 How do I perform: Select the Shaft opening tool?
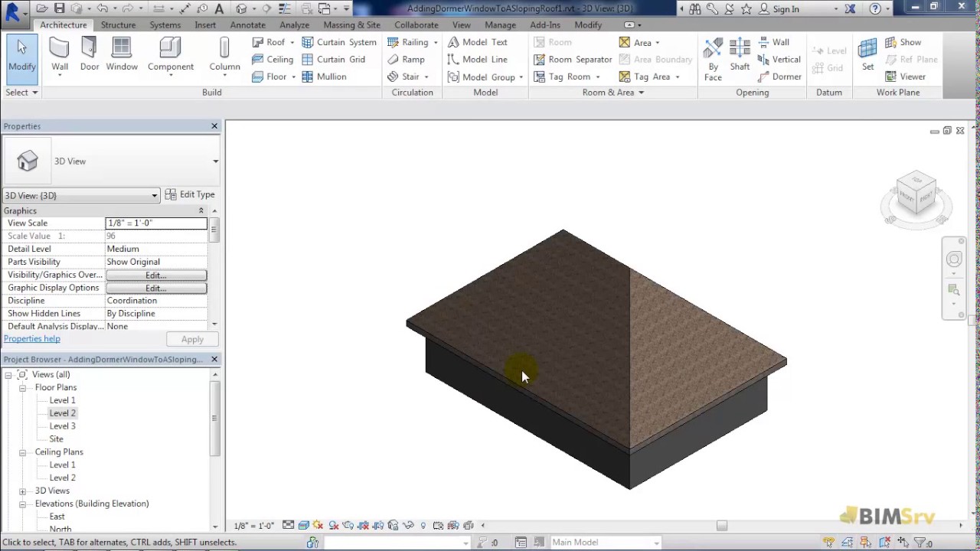click(x=740, y=55)
